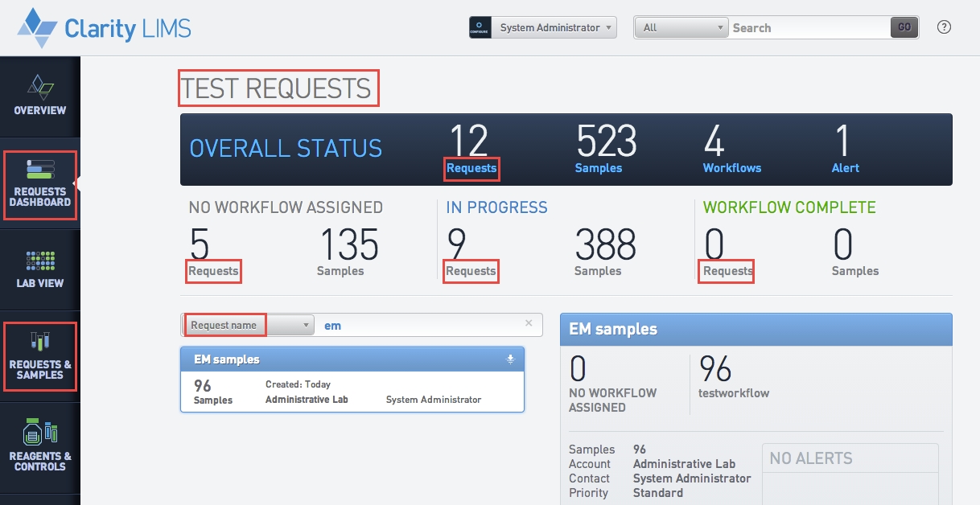Expand the System Administrator user dropdown
980x505 pixels.
coord(555,27)
